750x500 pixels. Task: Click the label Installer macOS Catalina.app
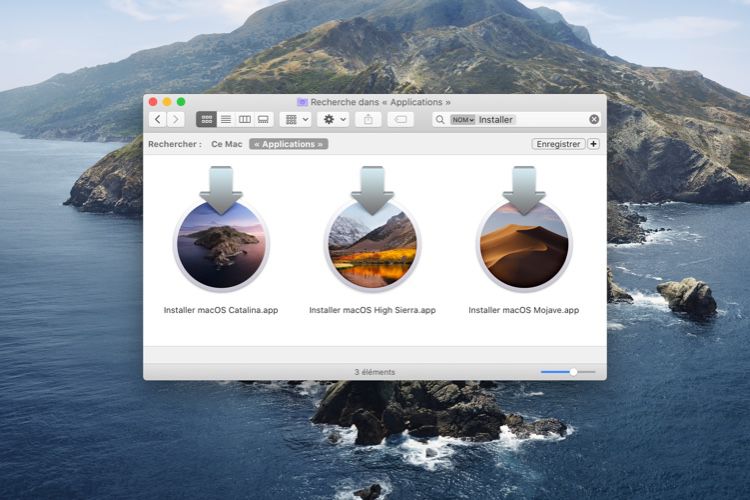tap(221, 310)
